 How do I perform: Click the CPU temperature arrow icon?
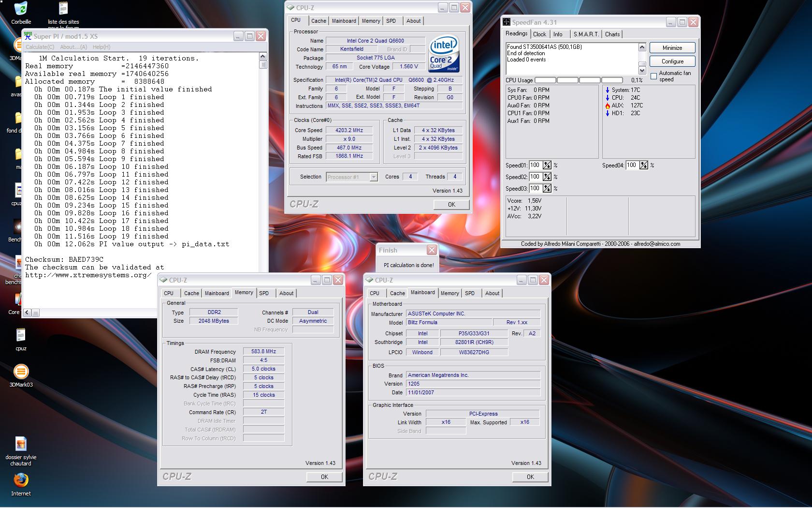click(608, 98)
